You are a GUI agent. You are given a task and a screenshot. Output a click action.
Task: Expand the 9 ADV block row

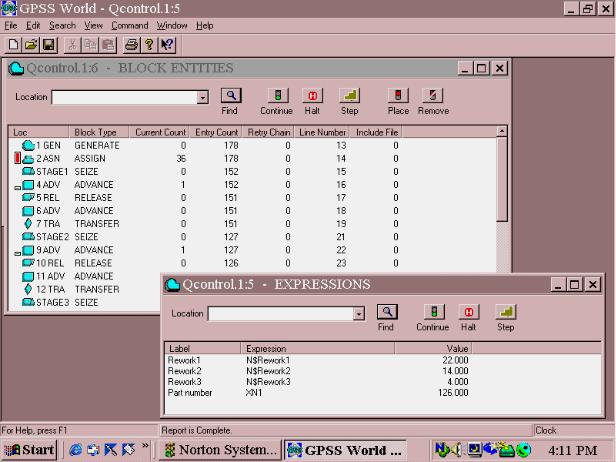pos(17,253)
